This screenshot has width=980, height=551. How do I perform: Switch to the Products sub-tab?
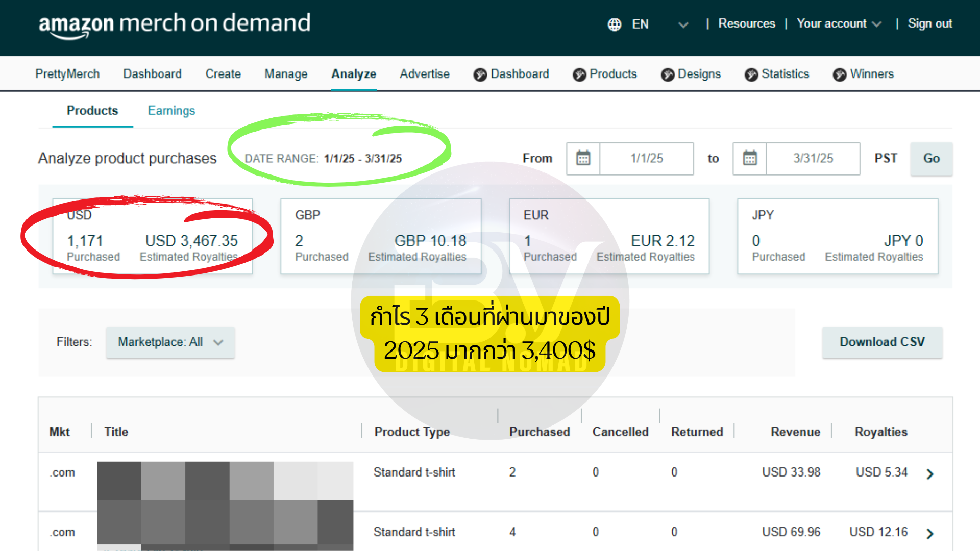tap(92, 111)
